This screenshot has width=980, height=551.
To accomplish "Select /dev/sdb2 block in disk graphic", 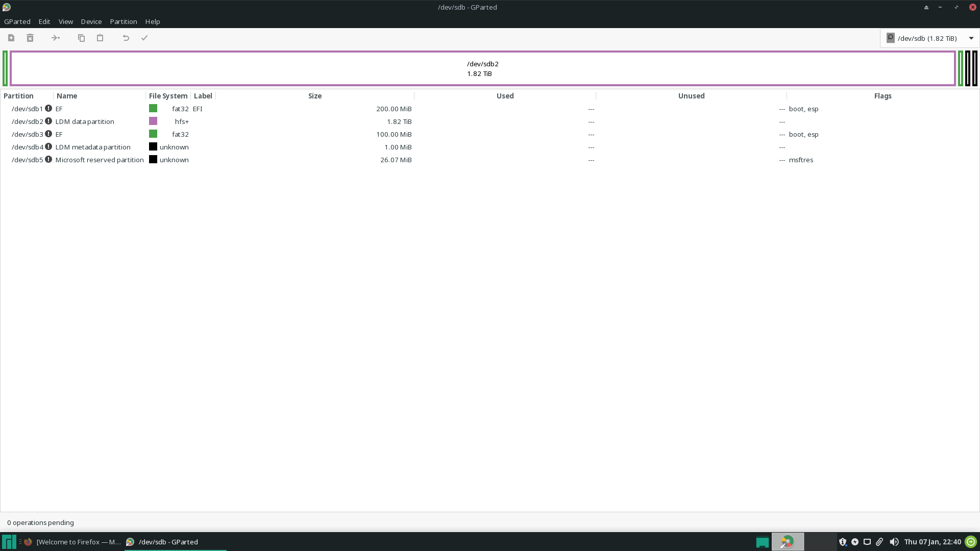I will coord(482,68).
